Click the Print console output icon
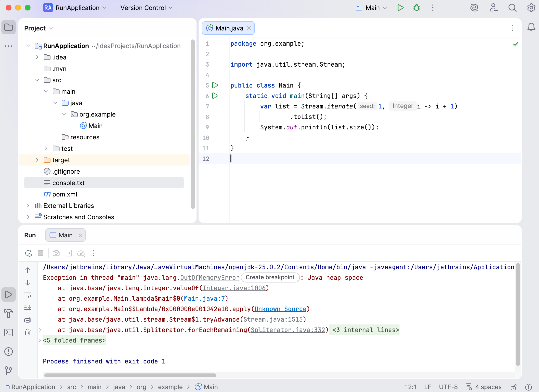This screenshot has height=392, width=539. tap(28, 320)
